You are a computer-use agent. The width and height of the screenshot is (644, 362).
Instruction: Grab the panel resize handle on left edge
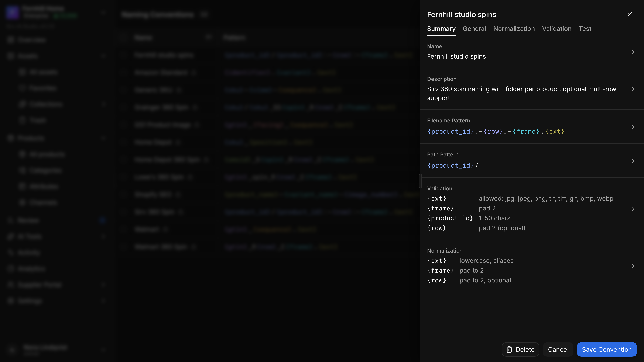click(420, 181)
